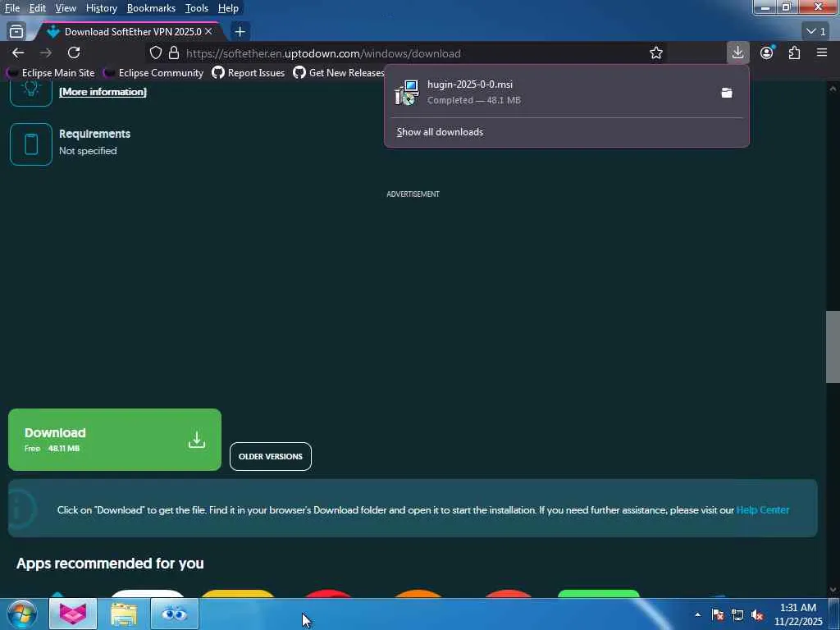Click the site padlock icon

[x=174, y=52]
